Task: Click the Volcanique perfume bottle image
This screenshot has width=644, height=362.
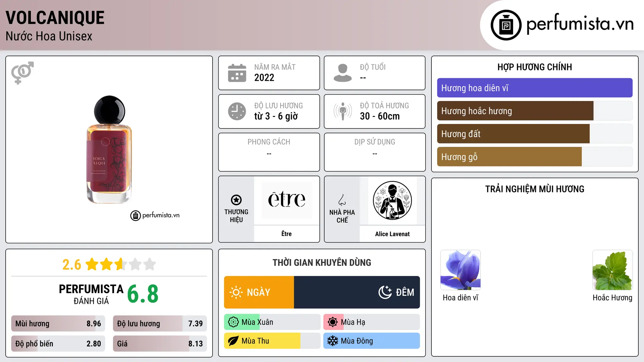Action: (x=109, y=149)
